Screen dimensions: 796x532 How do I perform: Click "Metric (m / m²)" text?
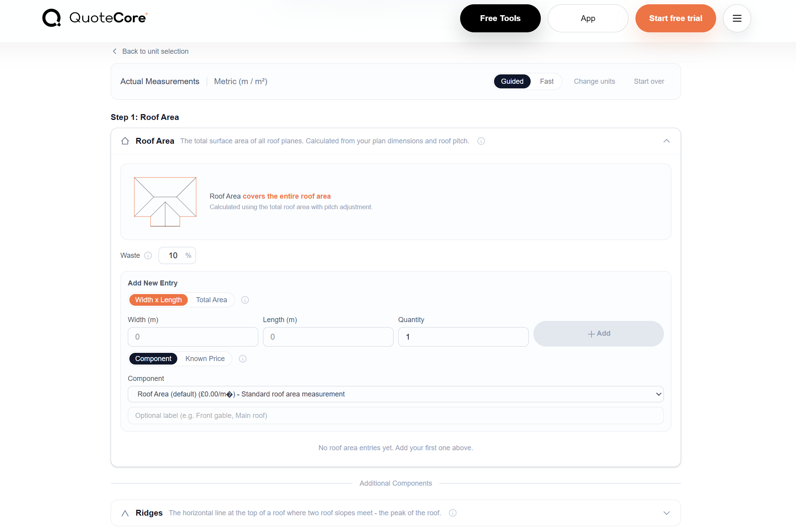point(240,81)
